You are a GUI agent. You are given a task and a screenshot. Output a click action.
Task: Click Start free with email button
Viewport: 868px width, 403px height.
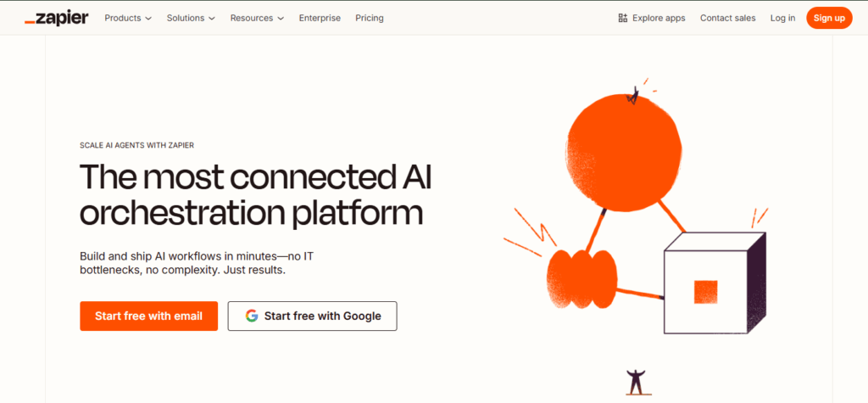[148, 316]
